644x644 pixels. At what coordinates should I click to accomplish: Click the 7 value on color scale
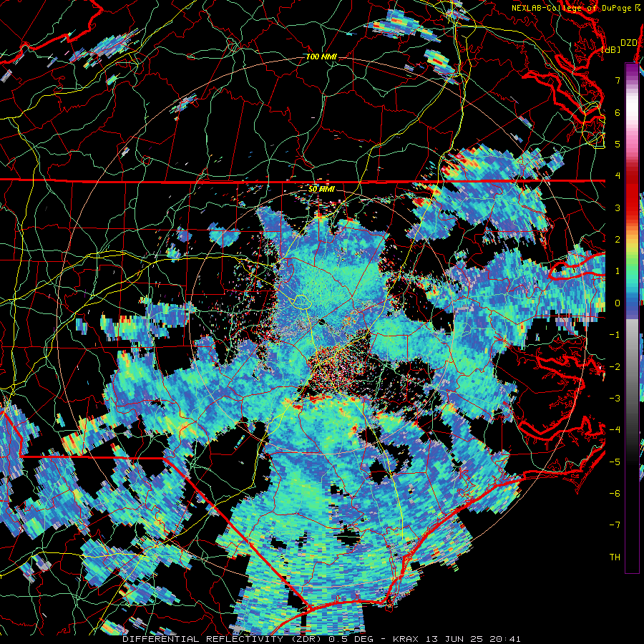click(618, 80)
